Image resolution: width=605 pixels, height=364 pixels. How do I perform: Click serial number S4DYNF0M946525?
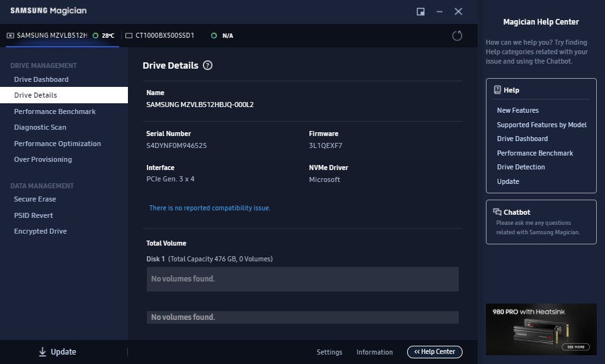click(x=176, y=145)
